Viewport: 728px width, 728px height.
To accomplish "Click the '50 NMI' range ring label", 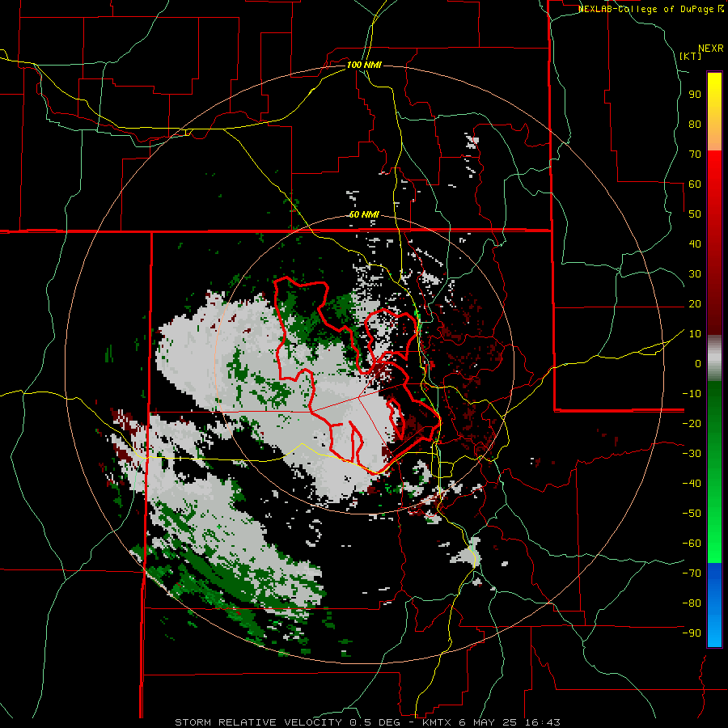I will 364,214.
